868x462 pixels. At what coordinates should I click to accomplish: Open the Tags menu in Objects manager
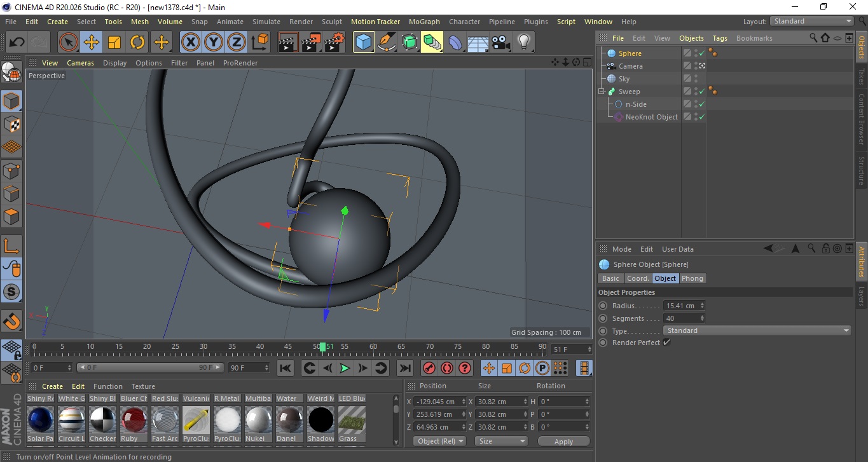pyautogui.click(x=720, y=38)
